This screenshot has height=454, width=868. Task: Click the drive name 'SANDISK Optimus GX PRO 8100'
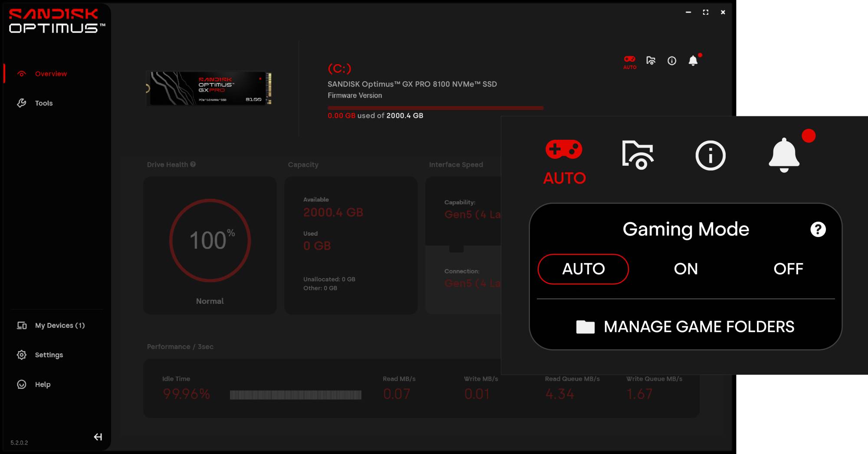[x=412, y=84]
